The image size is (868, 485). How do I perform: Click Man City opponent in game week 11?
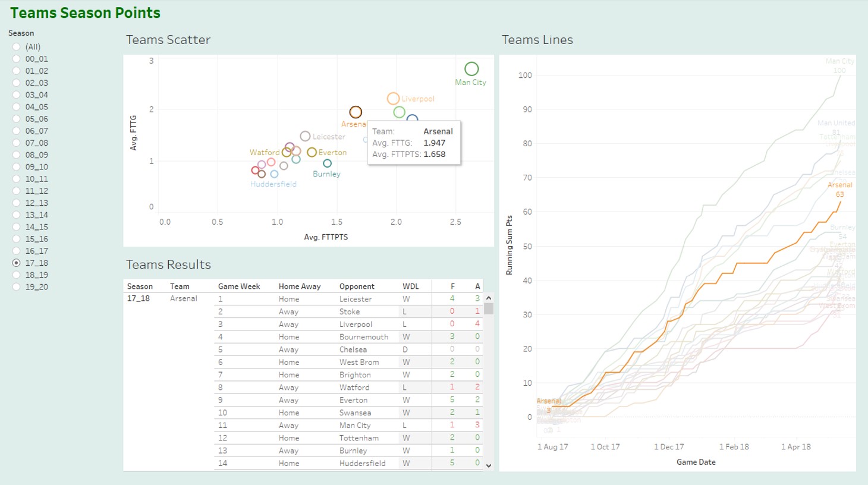(355, 426)
